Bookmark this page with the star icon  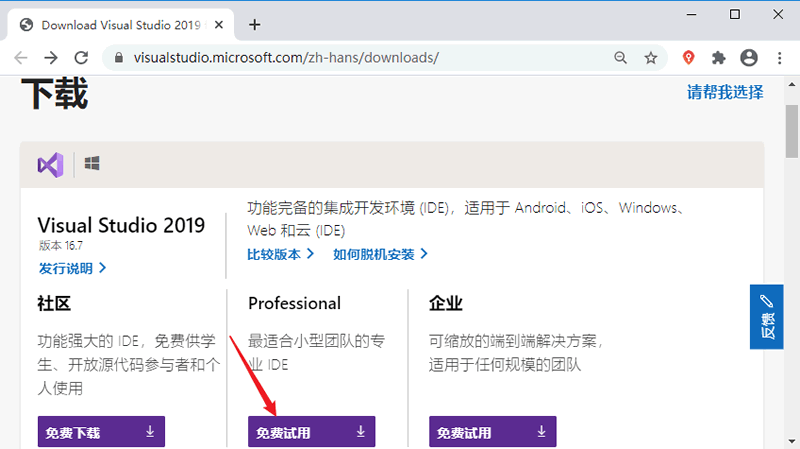(651, 58)
